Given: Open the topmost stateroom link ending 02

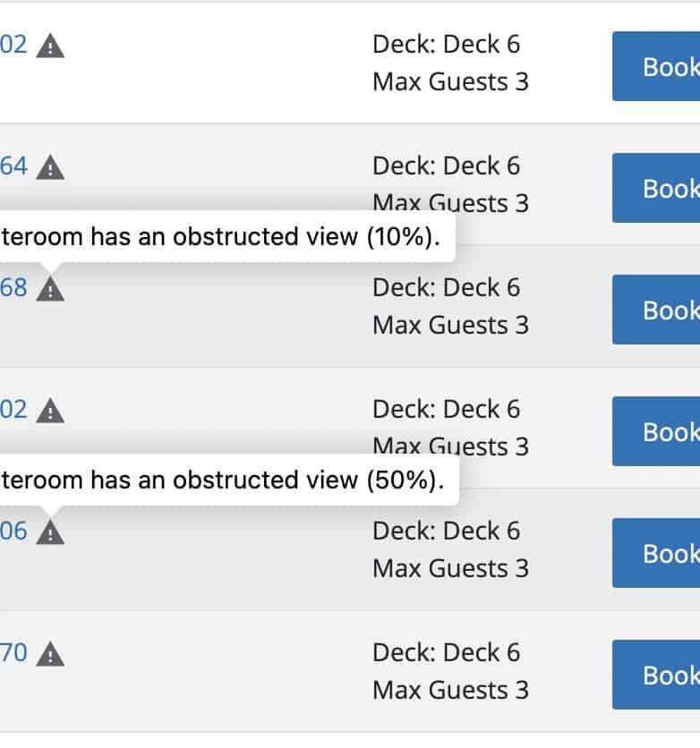Looking at the screenshot, I should click(13, 45).
